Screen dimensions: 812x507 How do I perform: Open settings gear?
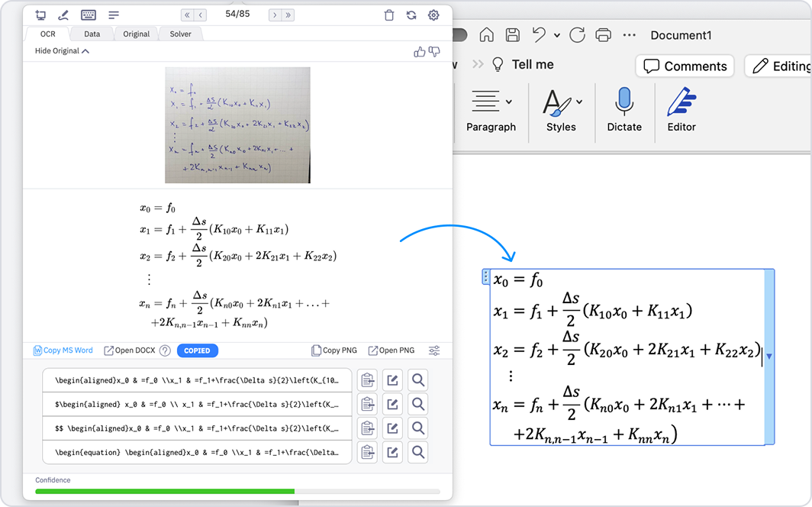434,15
